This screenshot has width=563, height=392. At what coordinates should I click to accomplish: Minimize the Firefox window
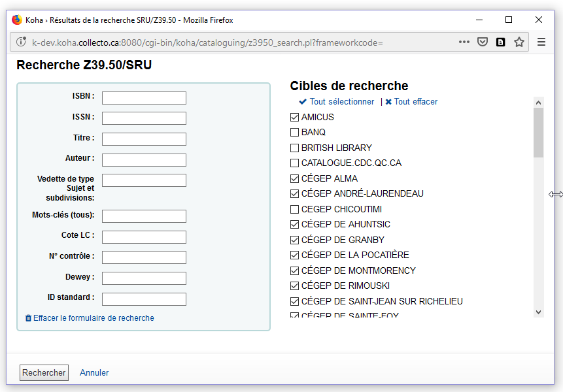pos(479,20)
